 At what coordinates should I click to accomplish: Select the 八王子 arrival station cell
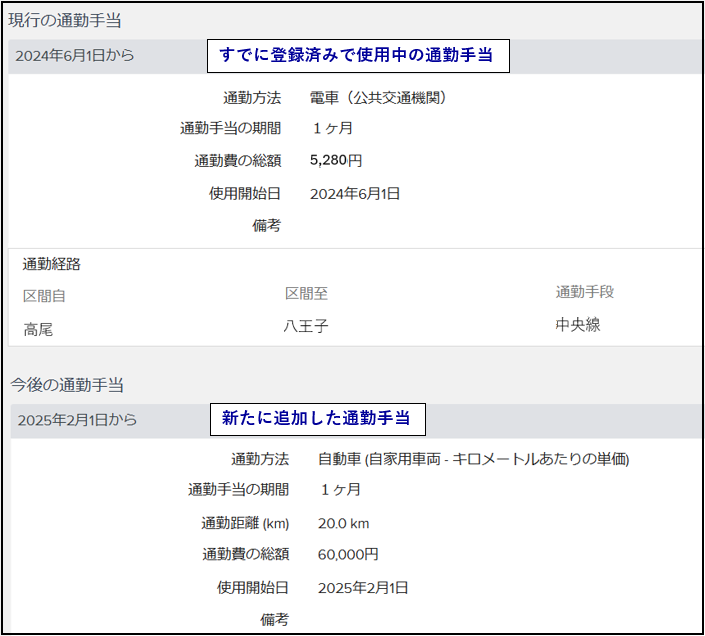306,326
